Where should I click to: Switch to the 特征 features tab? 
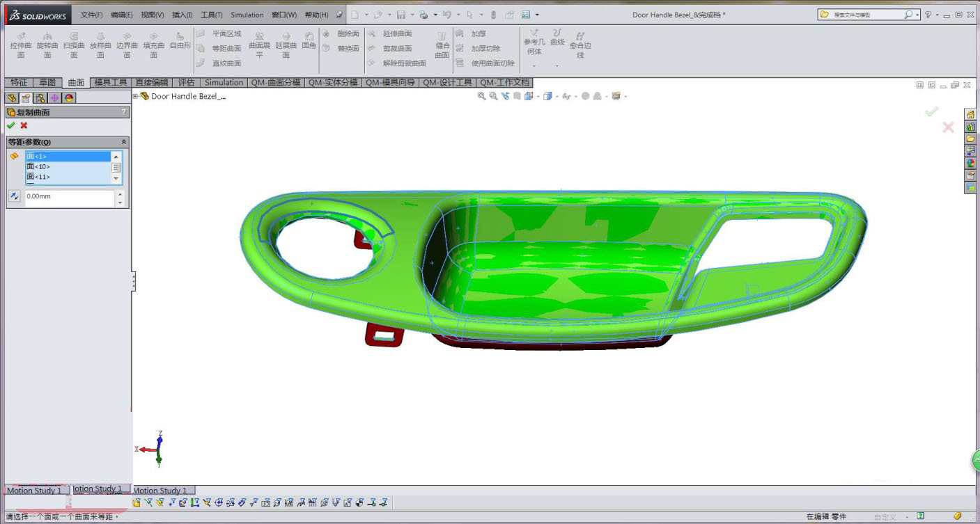coord(18,82)
